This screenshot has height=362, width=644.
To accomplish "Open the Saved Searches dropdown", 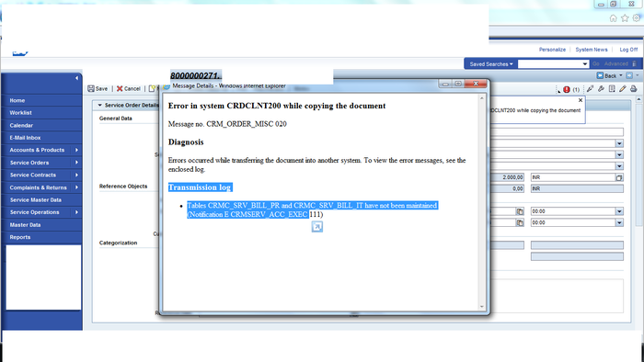I will click(x=491, y=64).
